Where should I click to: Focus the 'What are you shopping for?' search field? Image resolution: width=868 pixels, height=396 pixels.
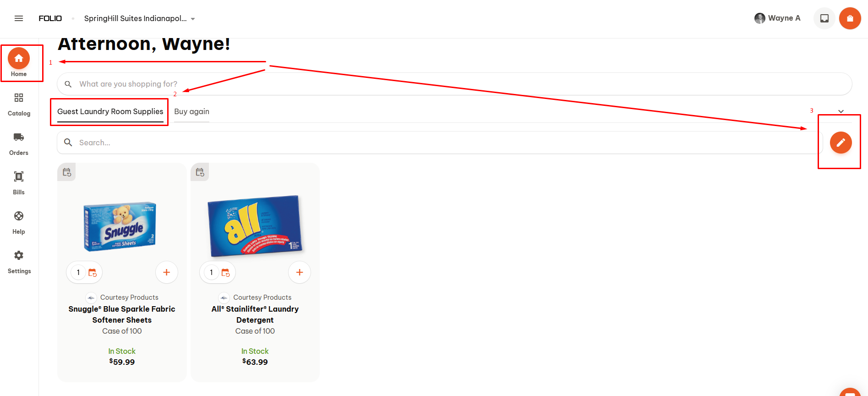(x=454, y=84)
